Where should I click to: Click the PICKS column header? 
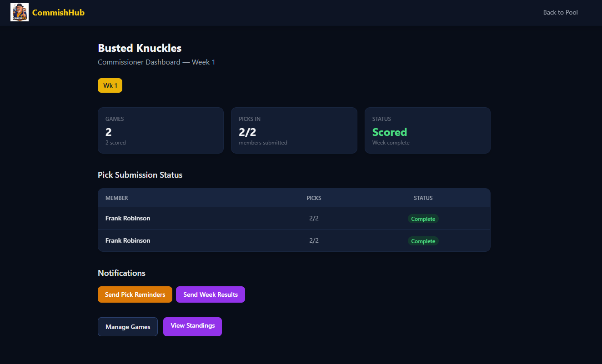pos(314,198)
